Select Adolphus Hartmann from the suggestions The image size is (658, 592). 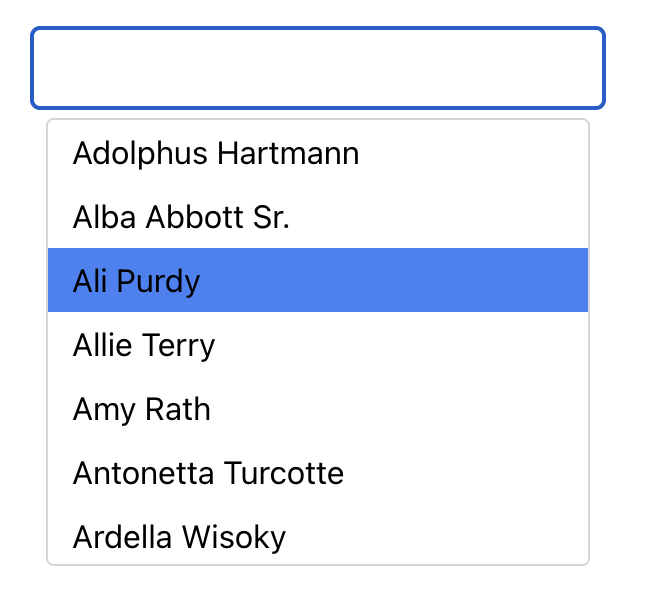[x=216, y=154]
